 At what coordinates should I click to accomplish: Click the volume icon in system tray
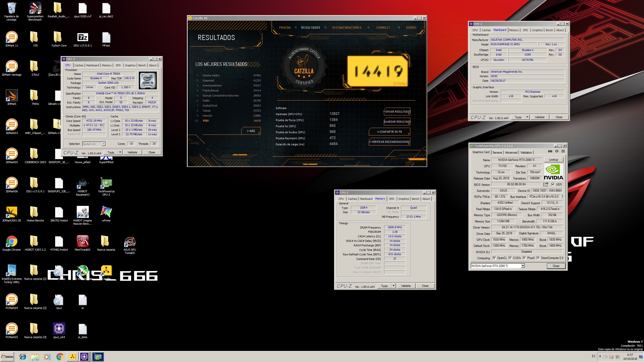coord(606,356)
